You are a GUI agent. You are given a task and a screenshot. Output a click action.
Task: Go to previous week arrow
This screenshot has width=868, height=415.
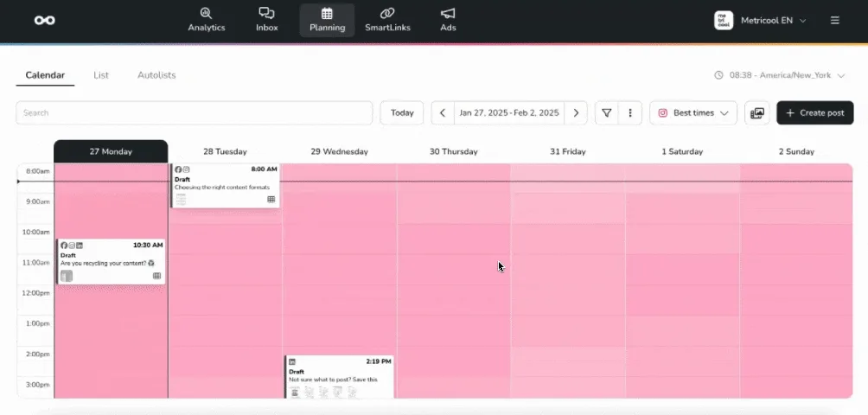[x=443, y=113]
